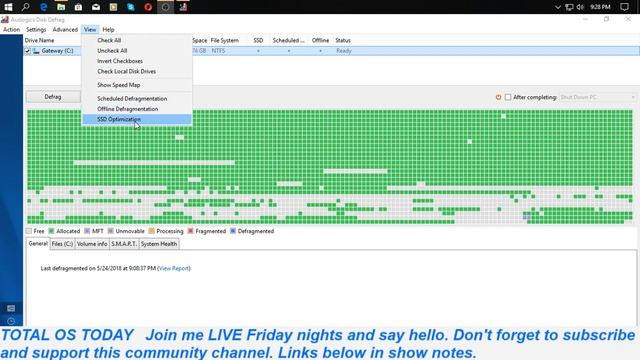Open the Settings menu
Image resolution: width=640 pixels, height=360 pixels.
(36, 30)
